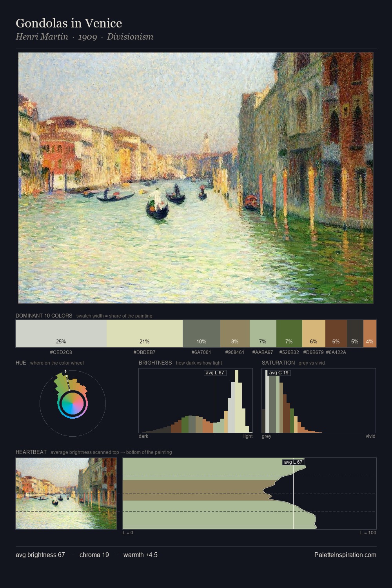Click the brightness histogram chart
This screenshot has width=392, height=588.
coord(196,401)
